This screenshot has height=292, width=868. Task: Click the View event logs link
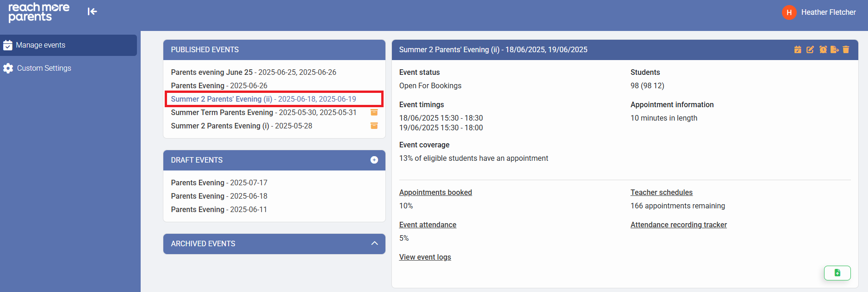point(425,257)
